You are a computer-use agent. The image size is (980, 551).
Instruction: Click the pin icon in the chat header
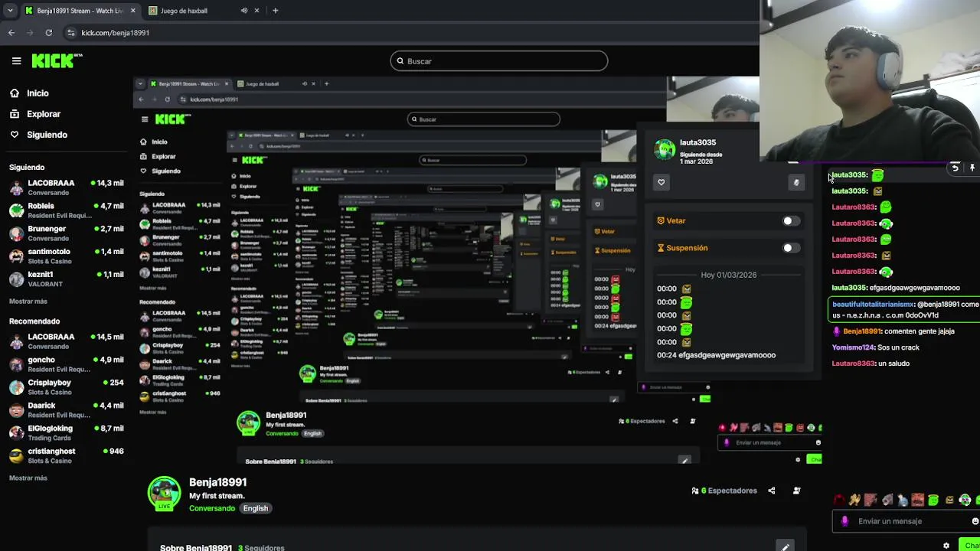pyautogui.click(x=972, y=168)
